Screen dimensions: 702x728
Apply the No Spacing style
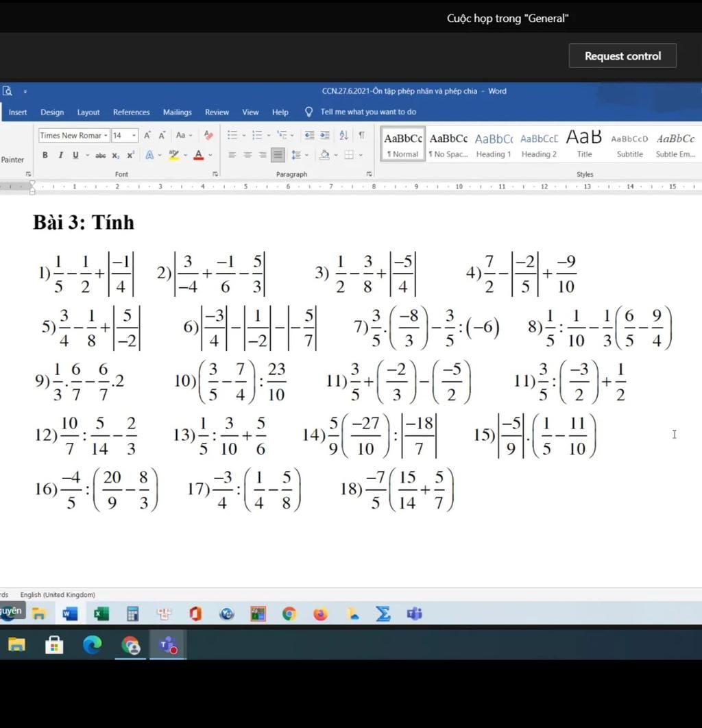448,144
